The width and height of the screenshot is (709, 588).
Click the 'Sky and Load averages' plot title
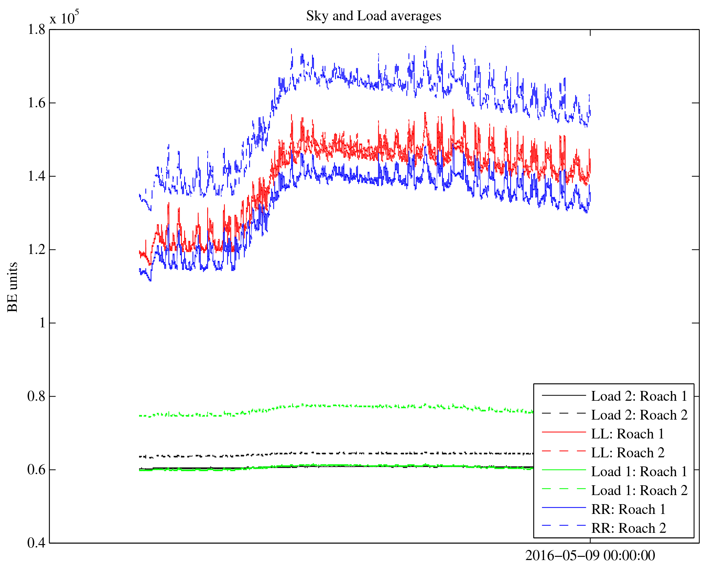coord(373,16)
